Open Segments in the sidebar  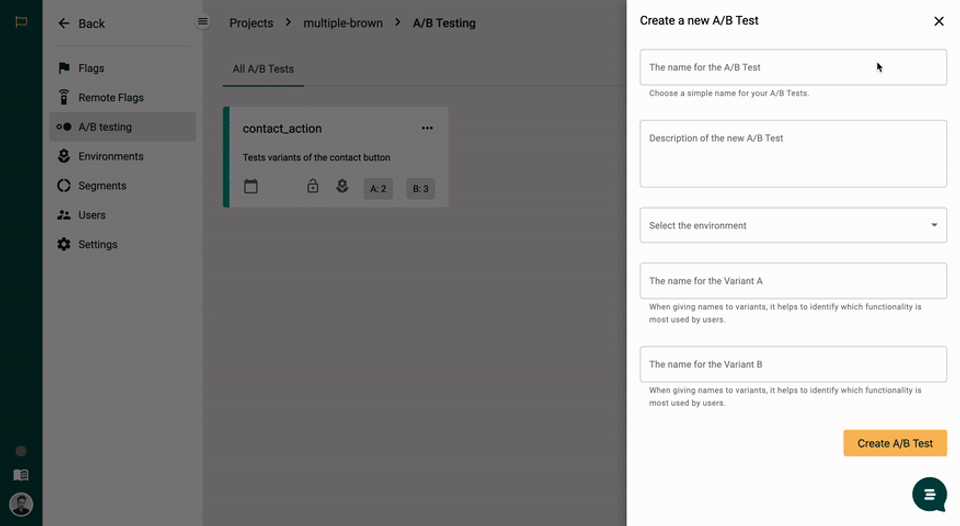(122, 186)
